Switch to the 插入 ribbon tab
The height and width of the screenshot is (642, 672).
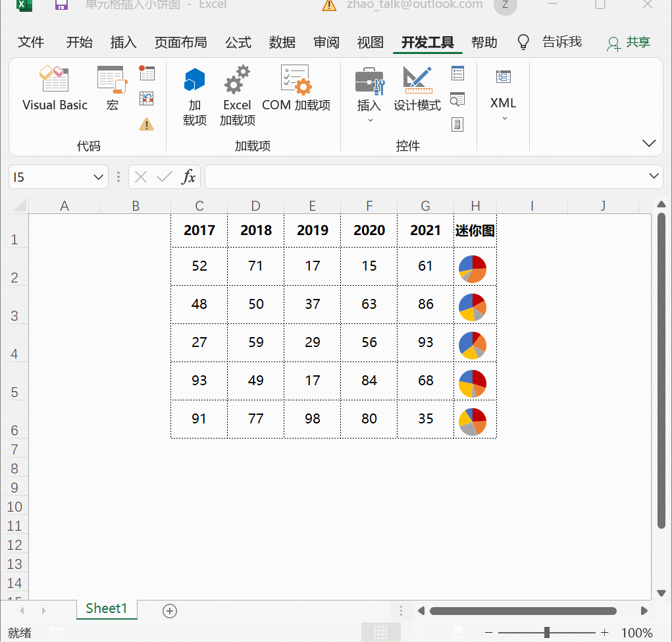124,42
